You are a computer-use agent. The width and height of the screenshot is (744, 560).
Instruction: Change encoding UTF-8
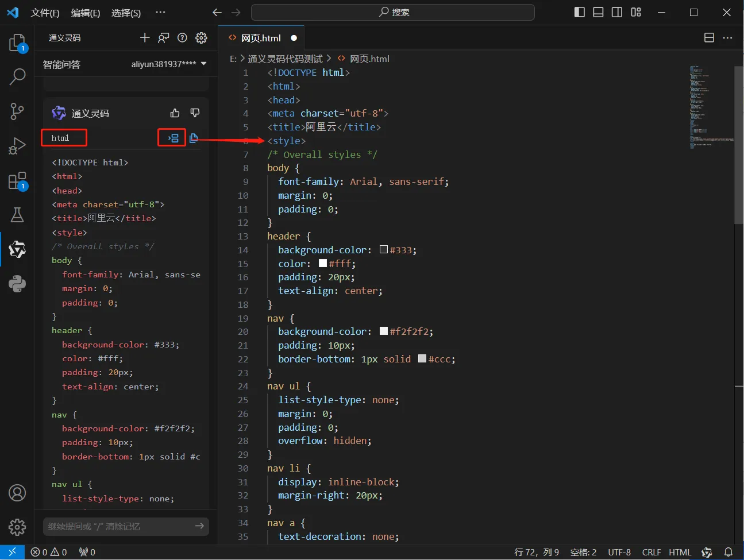[x=619, y=552]
